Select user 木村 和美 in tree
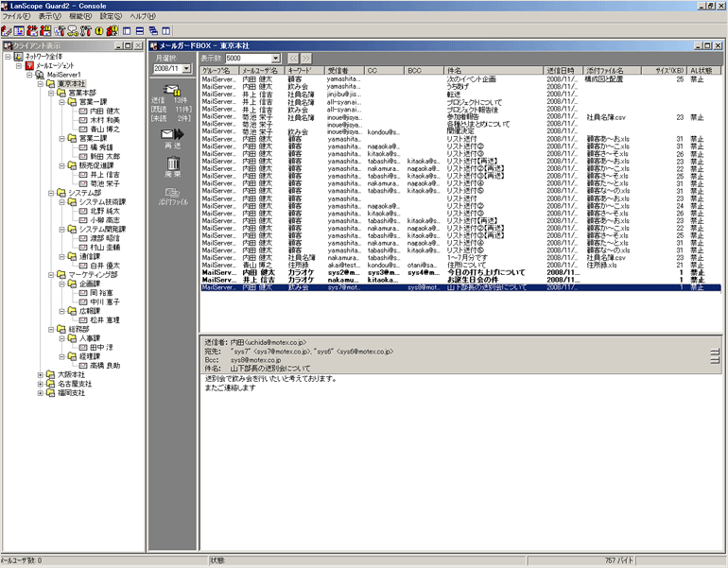The height and width of the screenshot is (568, 728). click(x=104, y=120)
